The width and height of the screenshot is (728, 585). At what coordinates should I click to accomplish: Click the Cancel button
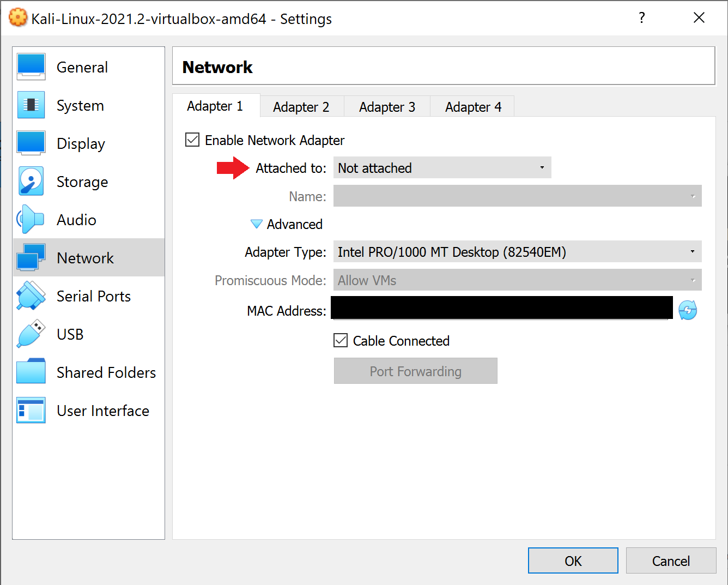pyautogui.click(x=671, y=561)
